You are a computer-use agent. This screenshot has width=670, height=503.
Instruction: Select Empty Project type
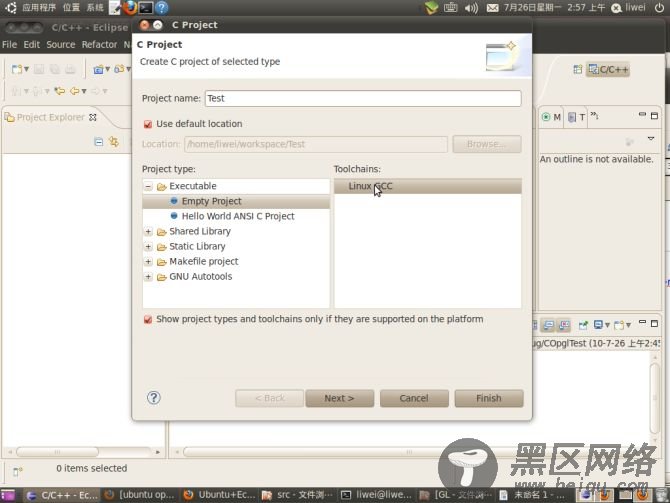pos(236,201)
